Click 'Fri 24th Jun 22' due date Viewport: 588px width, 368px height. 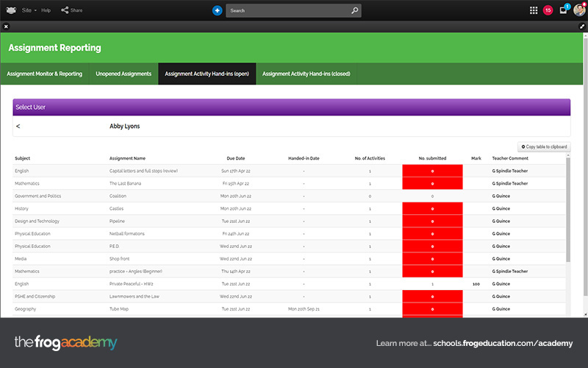(236, 234)
